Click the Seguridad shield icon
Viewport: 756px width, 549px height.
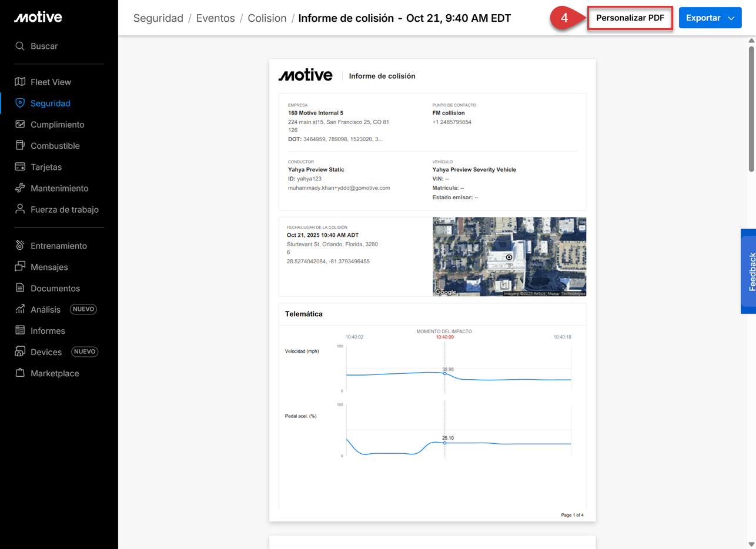pyautogui.click(x=20, y=103)
